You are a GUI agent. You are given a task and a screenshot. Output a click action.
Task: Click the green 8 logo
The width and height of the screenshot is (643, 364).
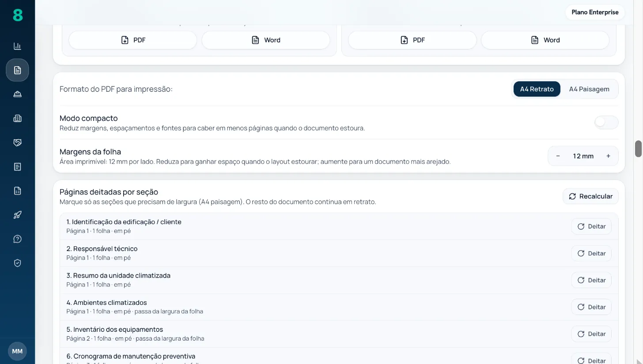click(17, 15)
